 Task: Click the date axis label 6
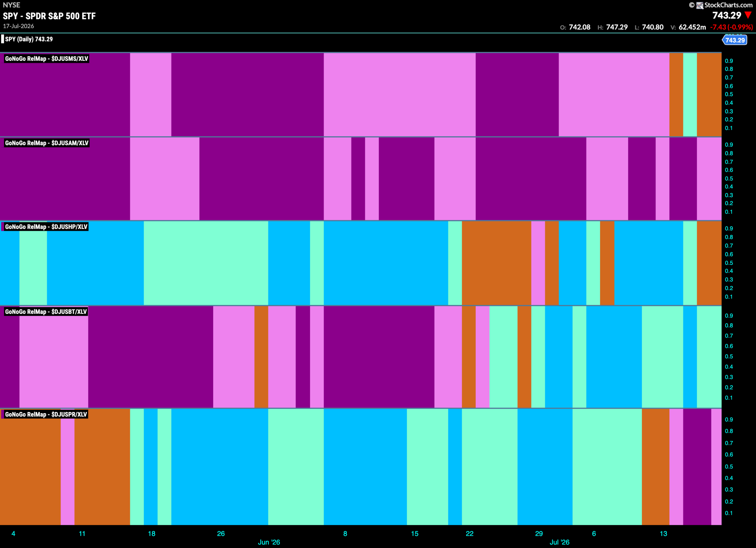click(x=594, y=534)
